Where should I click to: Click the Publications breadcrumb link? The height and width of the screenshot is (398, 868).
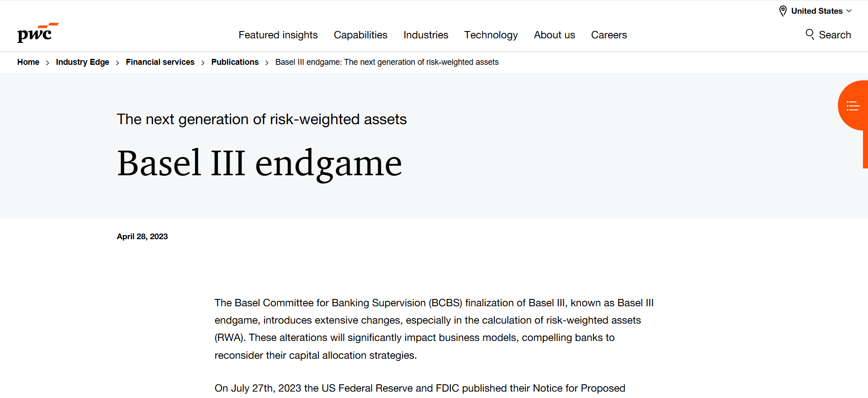click(x=235, y=62)
